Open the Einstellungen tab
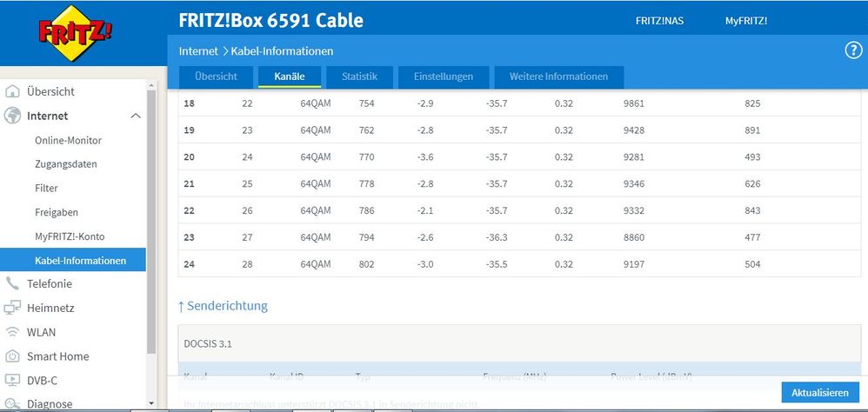The width and height of the screenshot is (868, 412). coord(444,76)
